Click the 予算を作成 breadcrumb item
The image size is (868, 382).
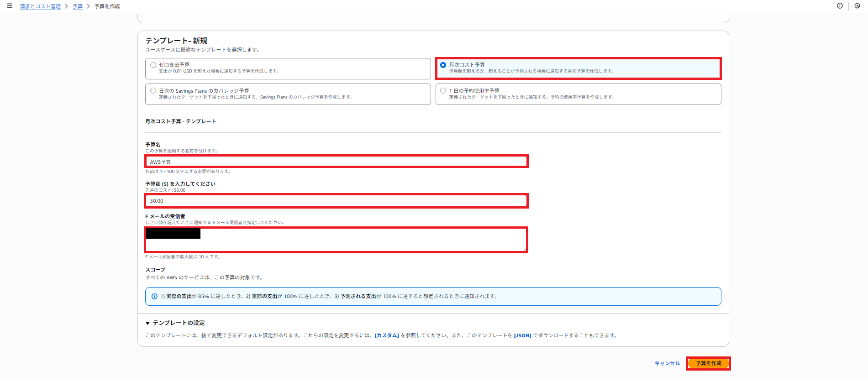coord(107,6)
